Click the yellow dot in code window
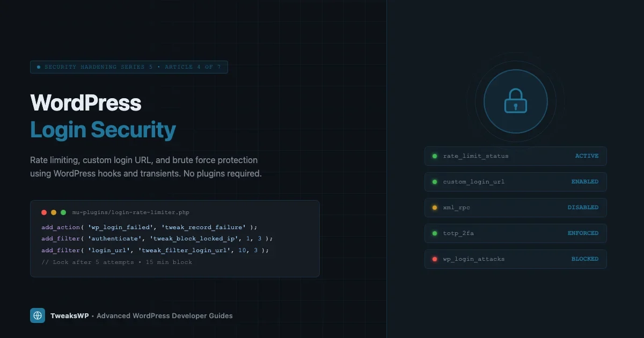The width and height of the screenshot is (644, 338). [54, 212]
